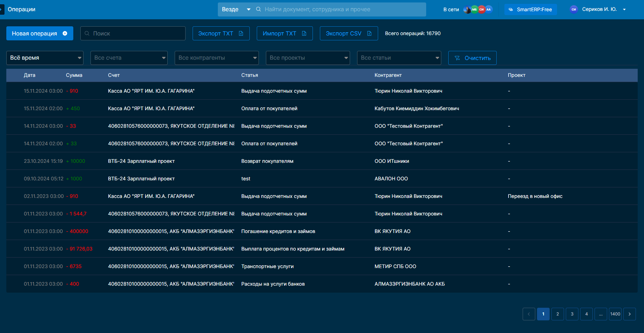Focus the Поиск operations search field
The height and width of the screenshot is (333, 644).
(x=137, y=33)
